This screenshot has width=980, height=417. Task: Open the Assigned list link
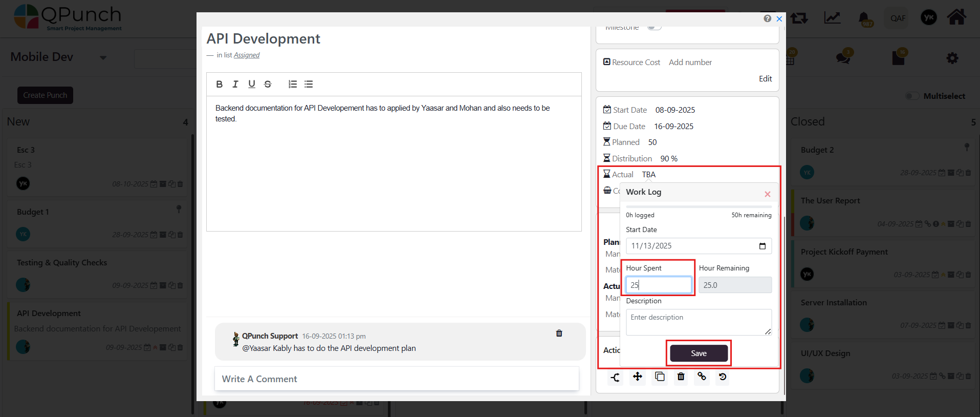coord(247,55)
